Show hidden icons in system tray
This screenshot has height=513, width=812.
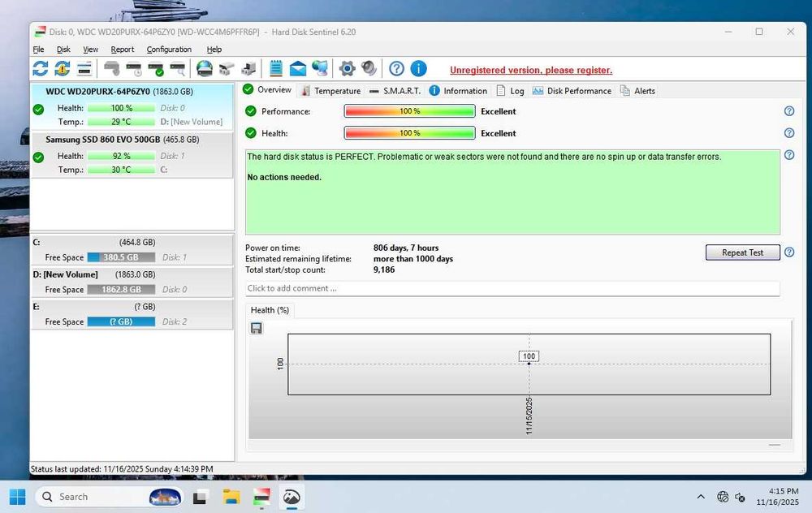click(x=701, y=497)
